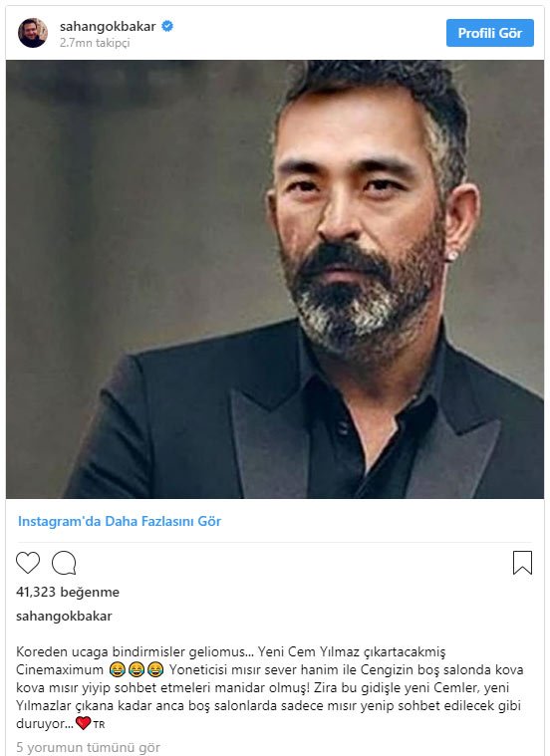View all 5 comments link
This screenshot has width=550, height=756.
pyautogui.click(x=89, y=748)
